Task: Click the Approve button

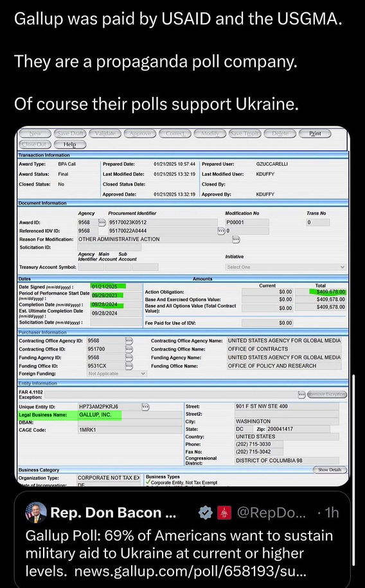Action: pos(140,134)
